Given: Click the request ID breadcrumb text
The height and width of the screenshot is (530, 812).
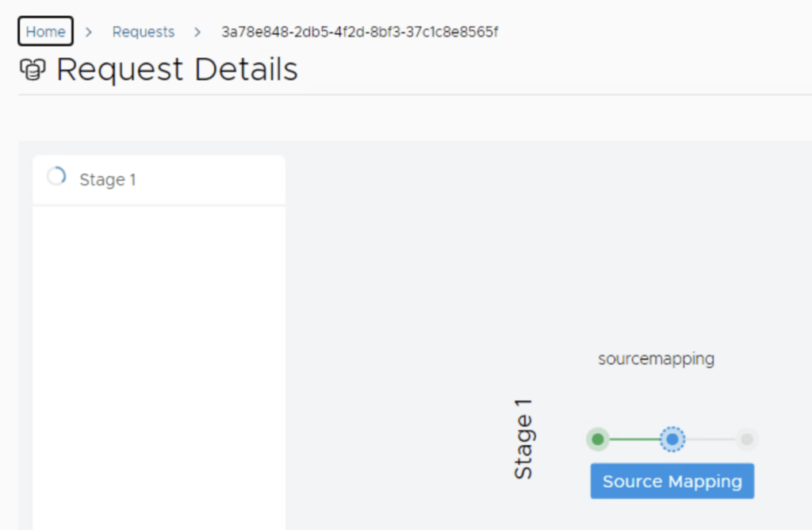Looking at the screenshot, I should tap(359, 32).
